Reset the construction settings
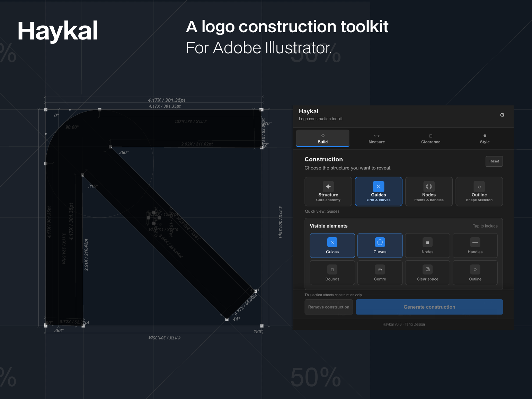 click(494, 161)
